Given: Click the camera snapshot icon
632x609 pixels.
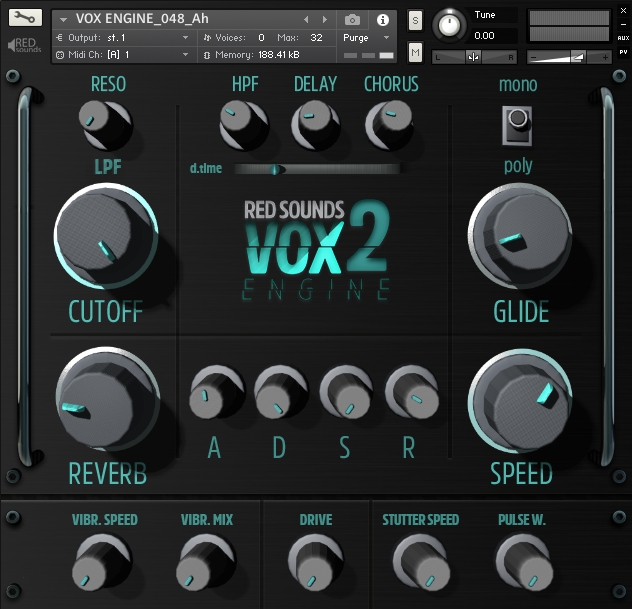Looking at the screenshot, I should pyautogui.click(x=352, y=19).
